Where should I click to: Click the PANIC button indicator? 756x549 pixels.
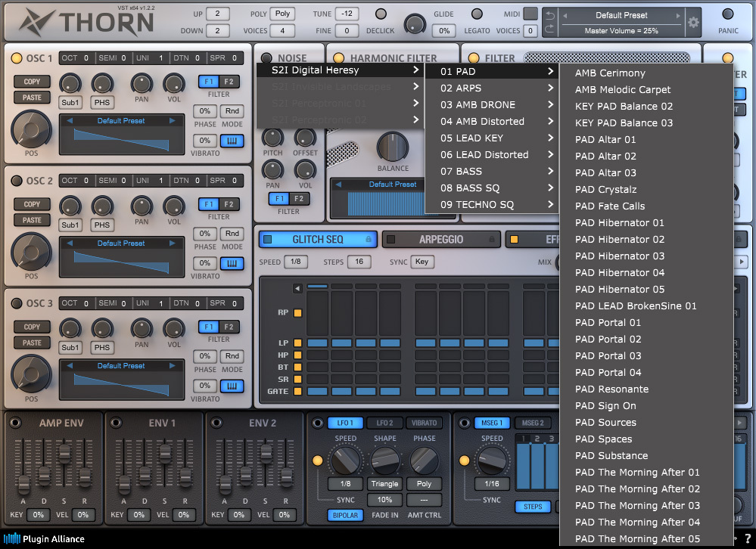pyautogui.click(x=728, y=14)
